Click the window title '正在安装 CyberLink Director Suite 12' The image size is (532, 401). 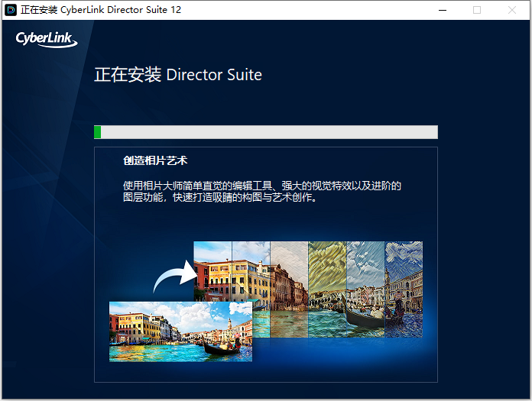pyautogui.click(x=101, y=10)
